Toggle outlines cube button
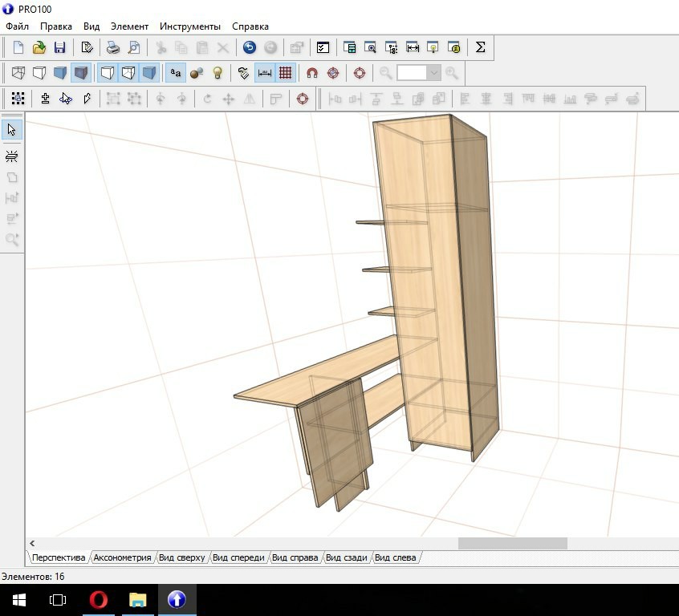Screen dimensions: 679x616 tap(108, 73)
